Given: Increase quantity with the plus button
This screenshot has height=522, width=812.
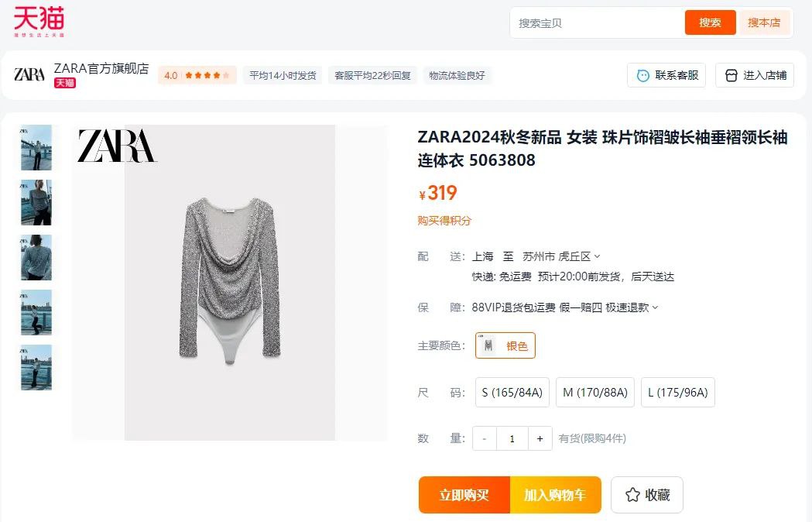Looking at the screenshot, I should [x=540, y=438].
